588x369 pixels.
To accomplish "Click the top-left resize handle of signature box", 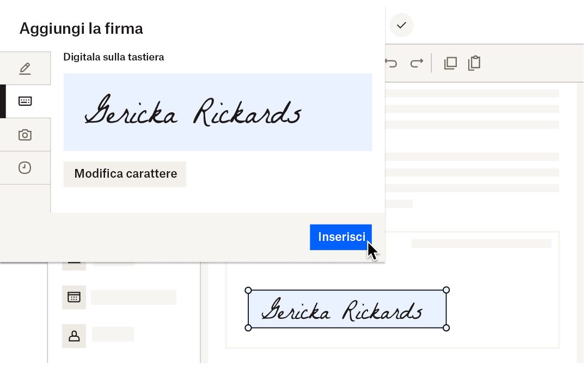I will tap(248, 290).
